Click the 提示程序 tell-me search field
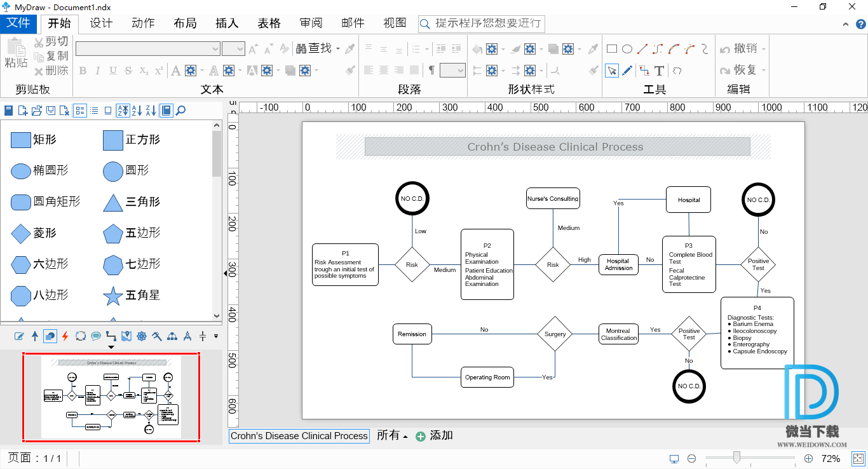 click(482, 24)
